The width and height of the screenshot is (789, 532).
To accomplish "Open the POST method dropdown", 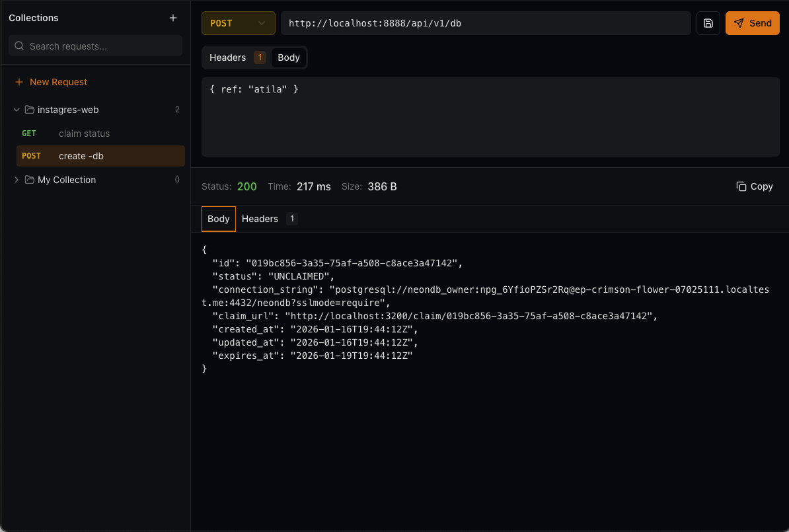I will click(238, 23).
